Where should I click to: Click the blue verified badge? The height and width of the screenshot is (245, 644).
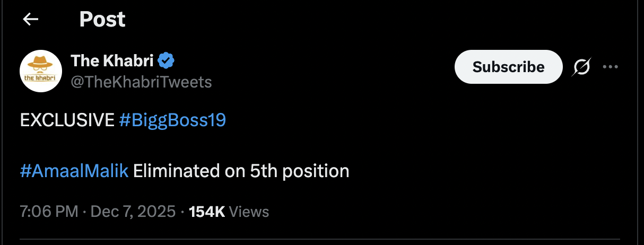click(167, 61)
